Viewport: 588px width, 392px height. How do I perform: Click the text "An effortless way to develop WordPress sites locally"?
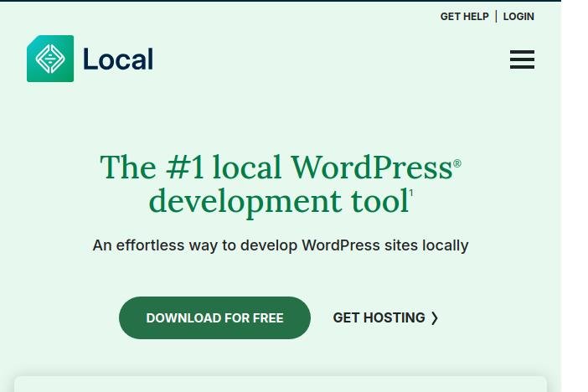pos(280,245)
